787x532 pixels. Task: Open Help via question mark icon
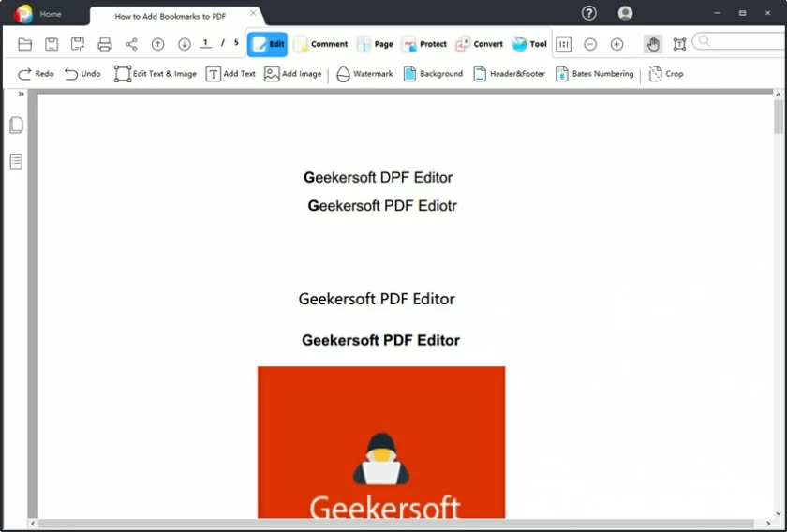(x=588, y=13)
